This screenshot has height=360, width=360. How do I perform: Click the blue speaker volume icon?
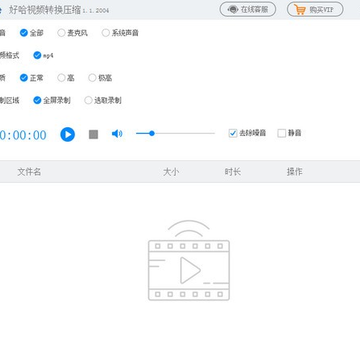[117, 134]
